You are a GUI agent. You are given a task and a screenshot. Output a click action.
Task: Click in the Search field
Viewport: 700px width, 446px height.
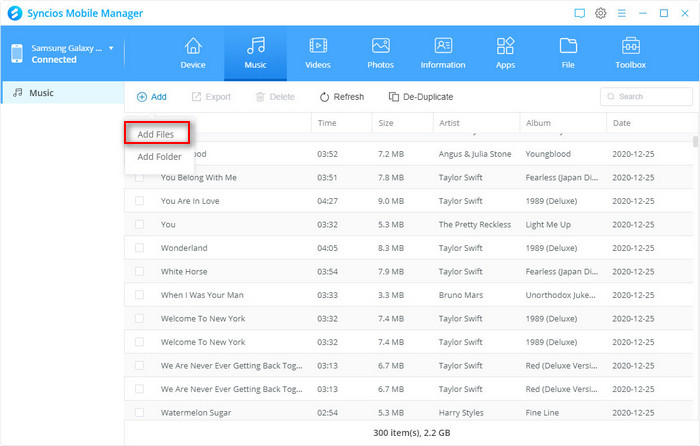pos(646,96)
